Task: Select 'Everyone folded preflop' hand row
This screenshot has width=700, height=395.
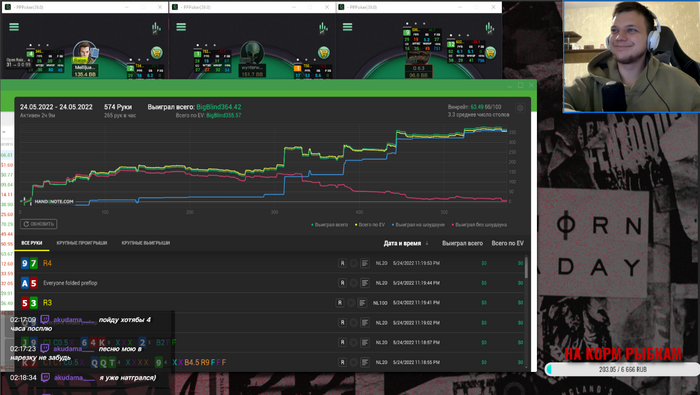Action: click(x=271, y=283)
